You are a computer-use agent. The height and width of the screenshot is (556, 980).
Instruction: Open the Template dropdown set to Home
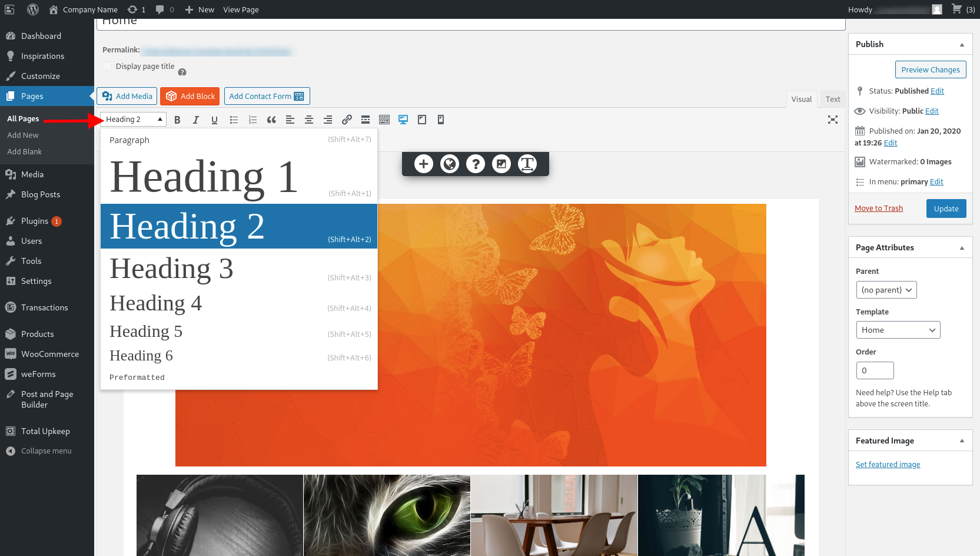(x=898, y=330)
